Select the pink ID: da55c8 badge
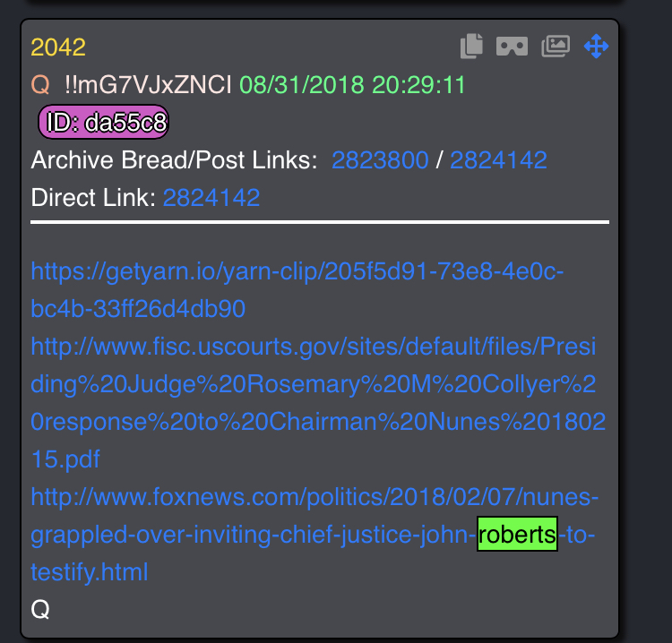The image size is (672, 643). [x=103, y=122]
